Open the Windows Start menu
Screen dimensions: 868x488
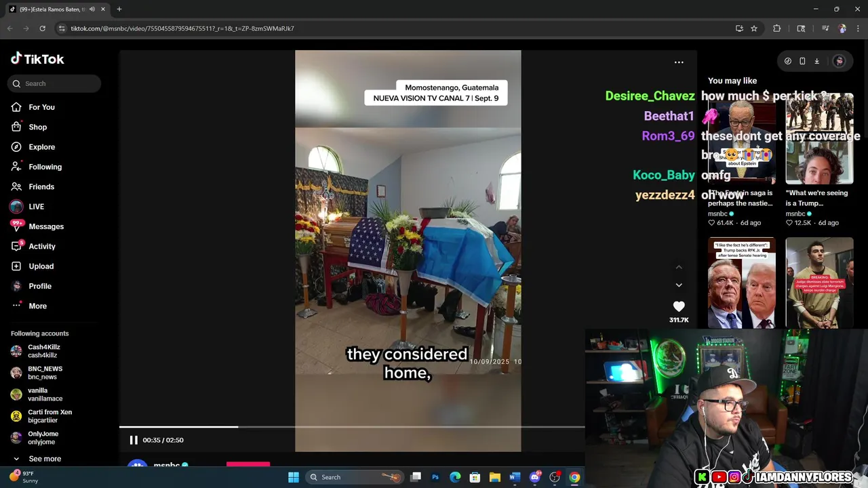[x=294, y=477]
